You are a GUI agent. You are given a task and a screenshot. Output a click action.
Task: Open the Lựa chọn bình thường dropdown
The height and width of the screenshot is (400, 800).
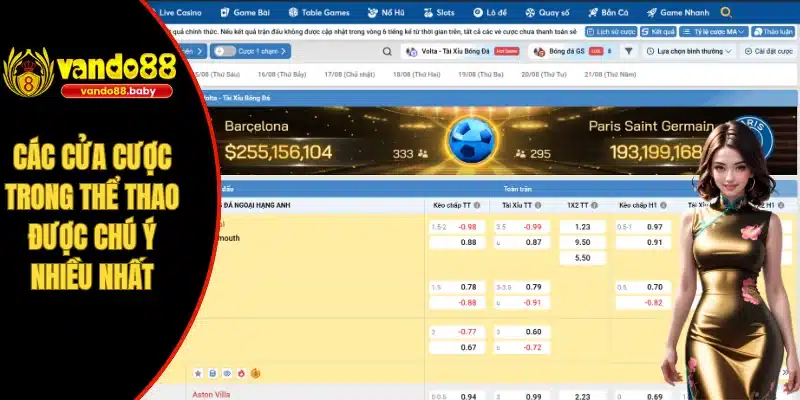[689, 52]
